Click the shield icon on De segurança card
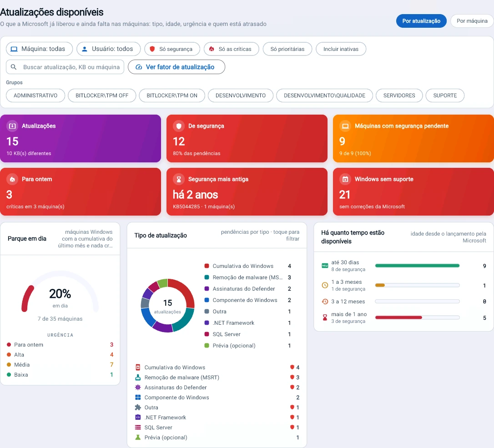Viewport: 494px width, 448px height. (179, 126)
